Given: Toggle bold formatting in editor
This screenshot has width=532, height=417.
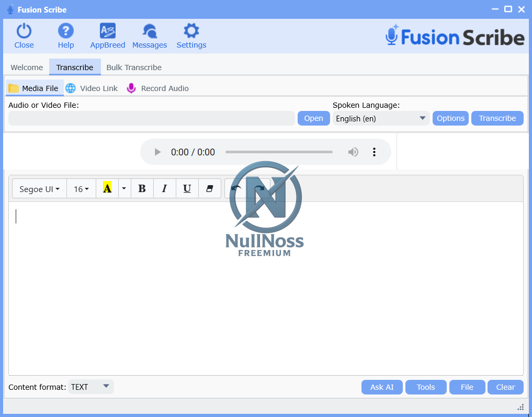Looking at the screenshot, I should pyautogui.click(x=142, y=189).
